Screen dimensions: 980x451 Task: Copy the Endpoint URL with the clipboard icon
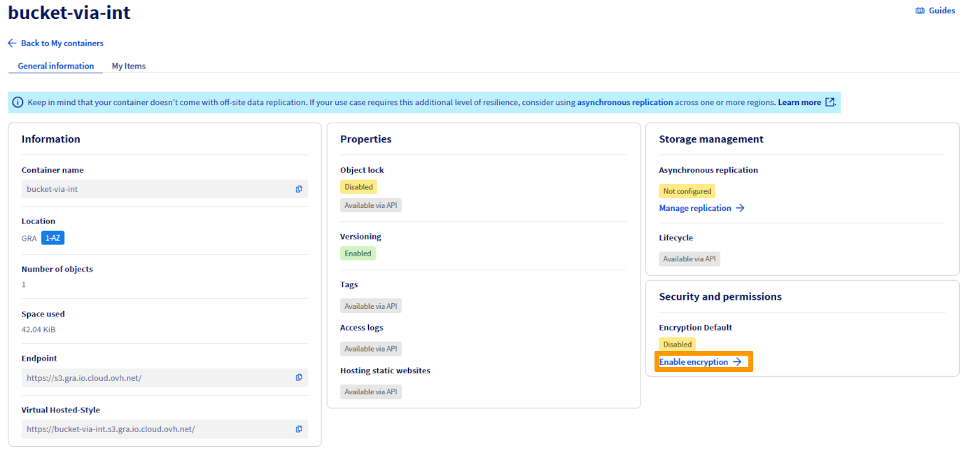299,377
